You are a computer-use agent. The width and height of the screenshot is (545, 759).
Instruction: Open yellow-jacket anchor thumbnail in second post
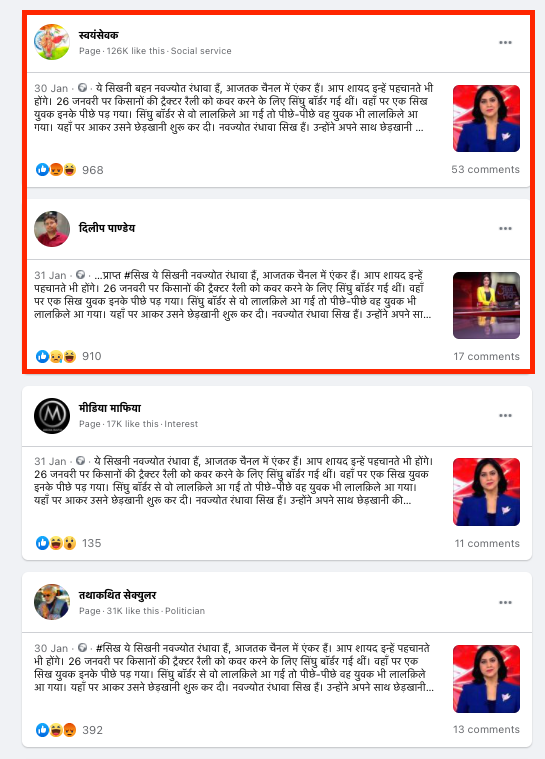pos(486,305)
